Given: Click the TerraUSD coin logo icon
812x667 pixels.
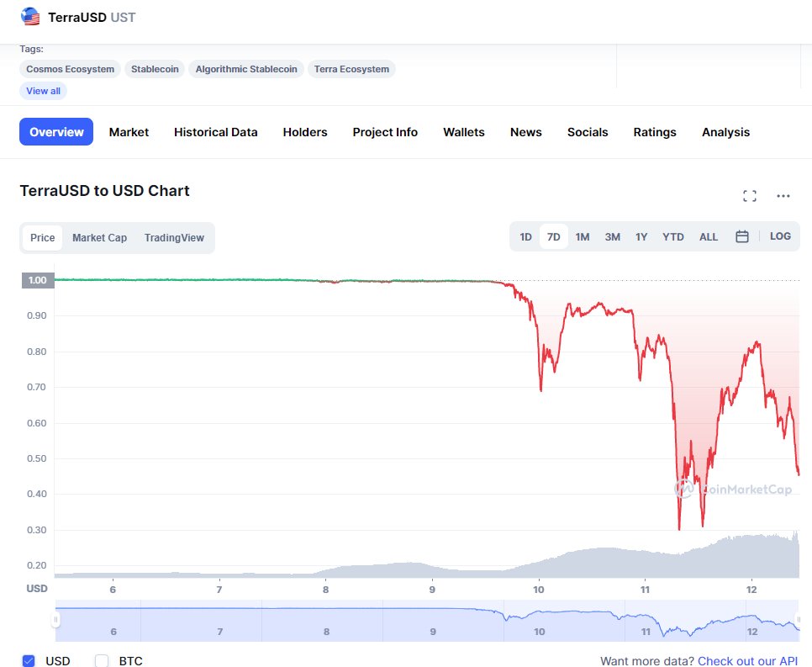Looking at the screenshot, I should 30,17.
